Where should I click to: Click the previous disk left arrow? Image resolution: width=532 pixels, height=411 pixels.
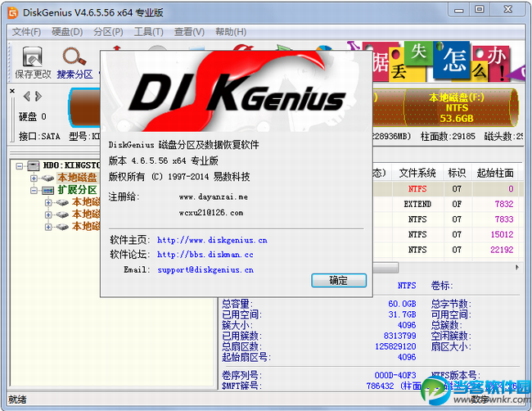tap(26, 97)
